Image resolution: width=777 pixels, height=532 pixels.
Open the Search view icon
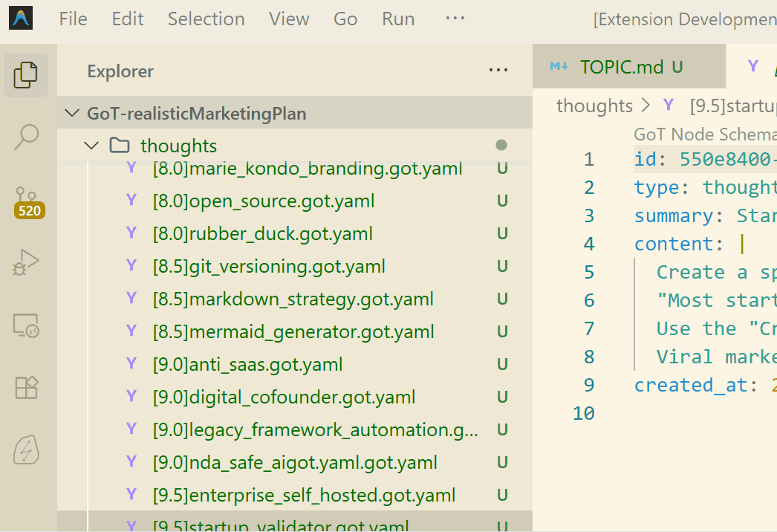click(27, 137)
